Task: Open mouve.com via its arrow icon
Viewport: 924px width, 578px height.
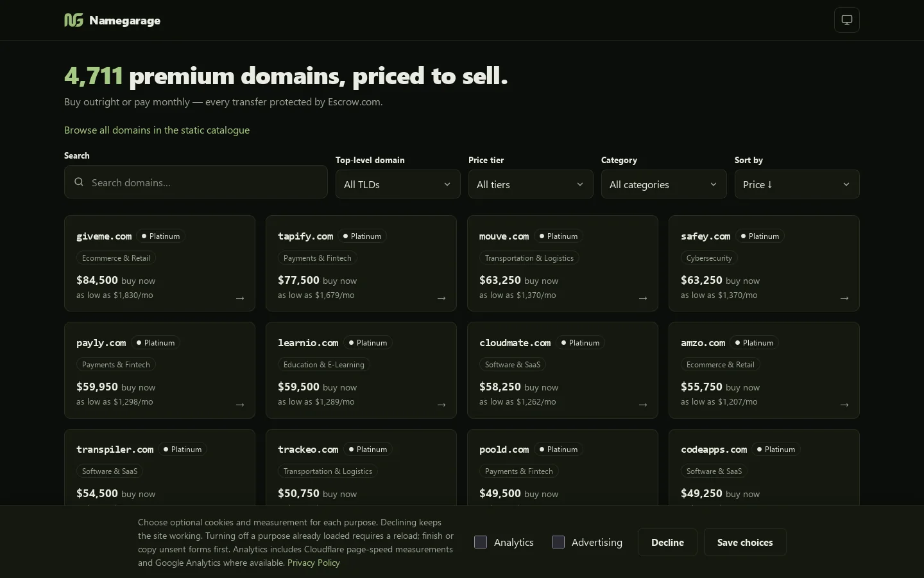Action: 643,298
